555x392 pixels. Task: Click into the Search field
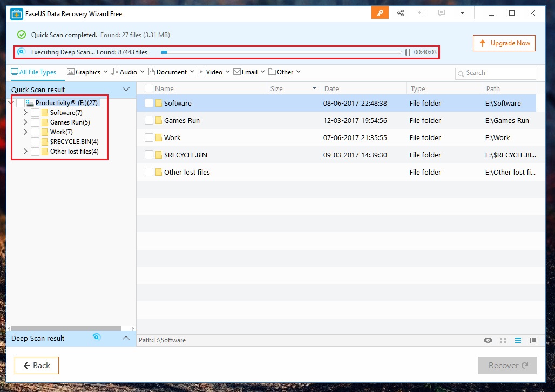496,73
